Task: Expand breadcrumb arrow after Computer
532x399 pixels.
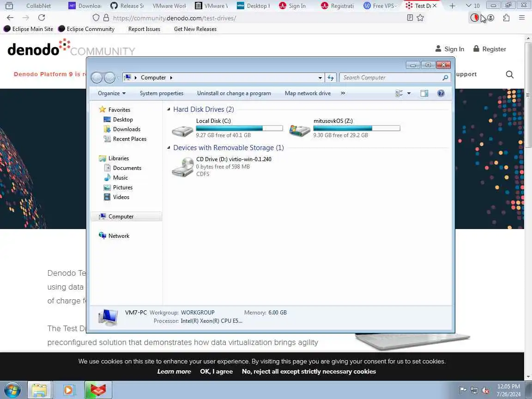Action: click(171, 78)
